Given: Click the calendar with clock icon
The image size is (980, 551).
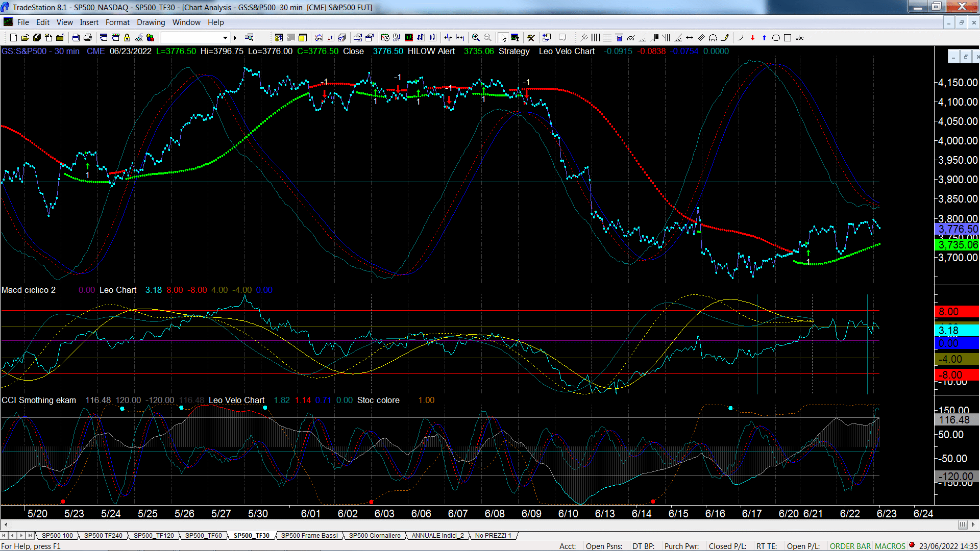Looking at the screenshot, I should pos(385,38).
